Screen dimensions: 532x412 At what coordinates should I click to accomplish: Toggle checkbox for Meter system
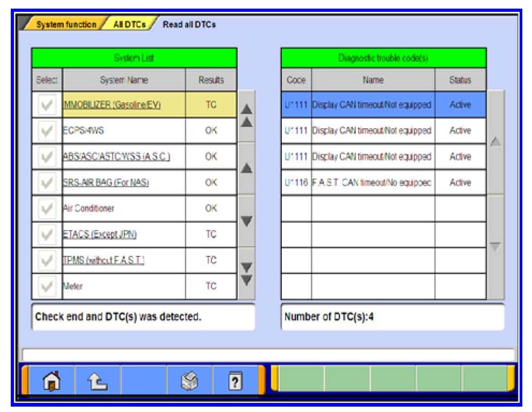pos(47,287)
